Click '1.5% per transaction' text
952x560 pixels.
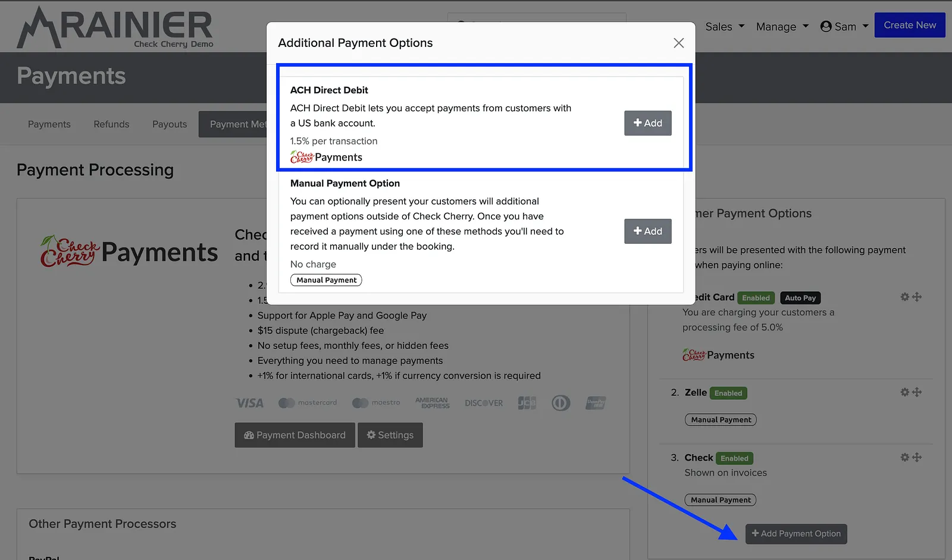click(x=334, y=141)
